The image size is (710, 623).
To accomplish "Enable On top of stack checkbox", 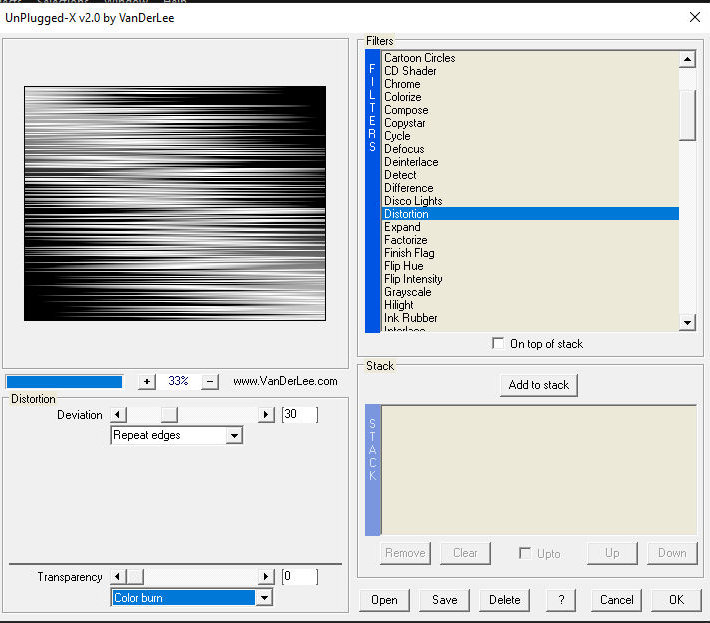I will 499,344.
